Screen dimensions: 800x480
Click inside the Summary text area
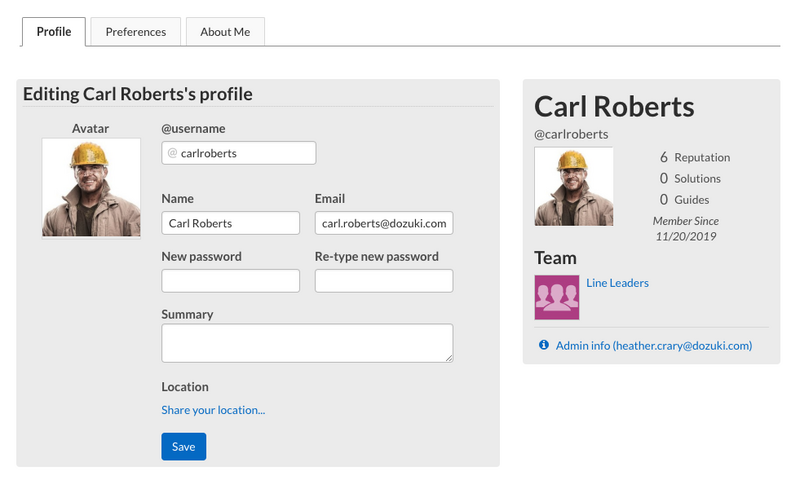306,342
